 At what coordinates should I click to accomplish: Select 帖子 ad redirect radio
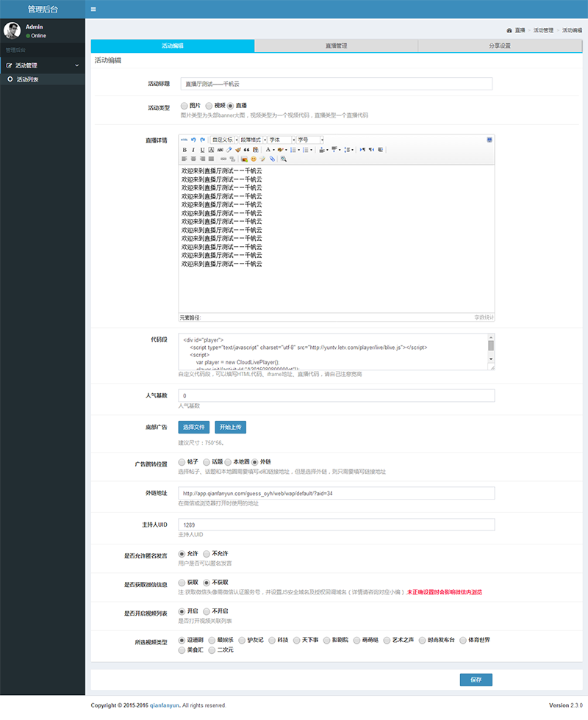coord(182,462)
